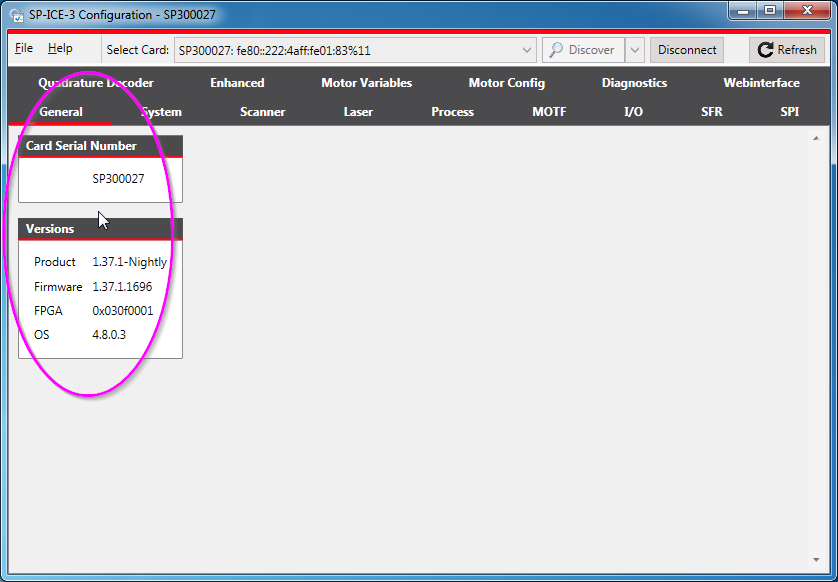Screen dimensions: 838x582
Task: Switch to the System tab
Action: (160, 112)
